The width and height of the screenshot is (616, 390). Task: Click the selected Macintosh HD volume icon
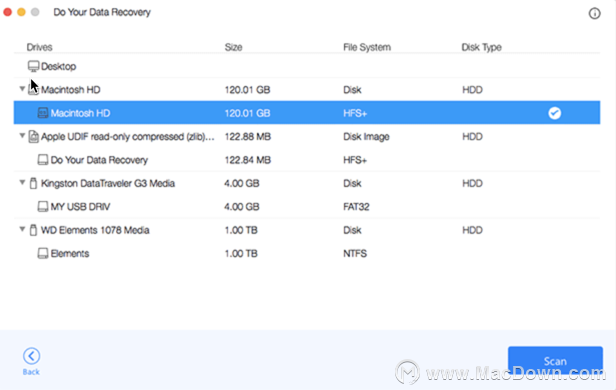click(x=43, y=113)
